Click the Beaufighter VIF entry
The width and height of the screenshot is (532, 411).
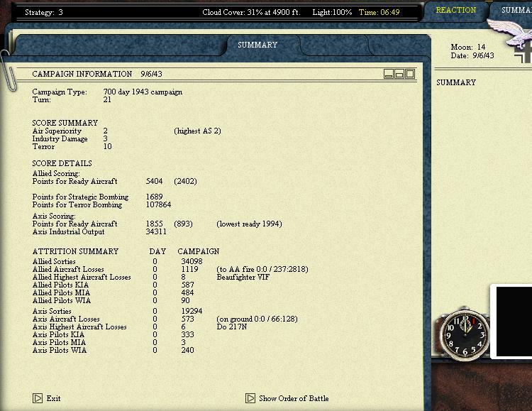pyautogui.click(x=243, y=277)
